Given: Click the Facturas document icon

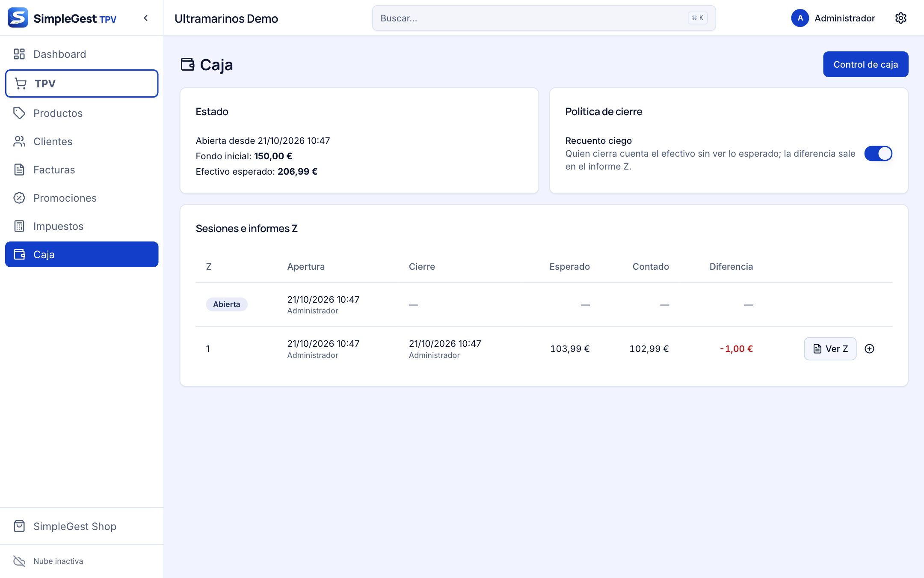Looking at the screenshot, I should (19, 170).
